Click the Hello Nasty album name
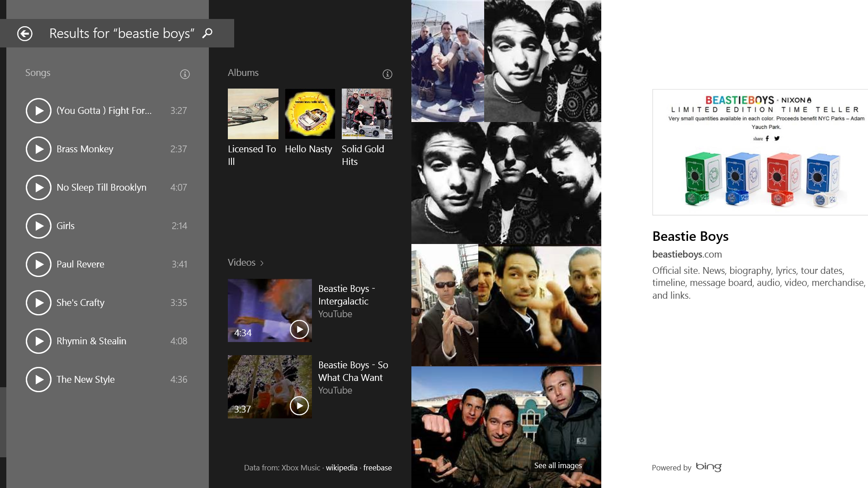The width and height of the screenshot is (868, 488). tap(308, 149)
